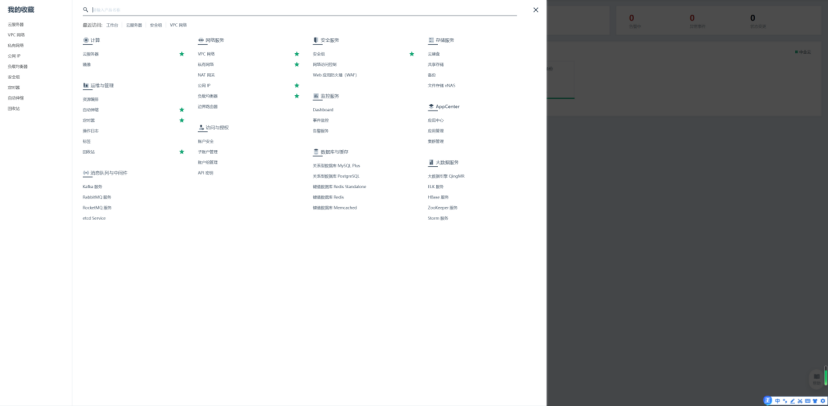The image size is (828, 406).
Task: Click the 监控服务 category icon
Action: point(316,96)
